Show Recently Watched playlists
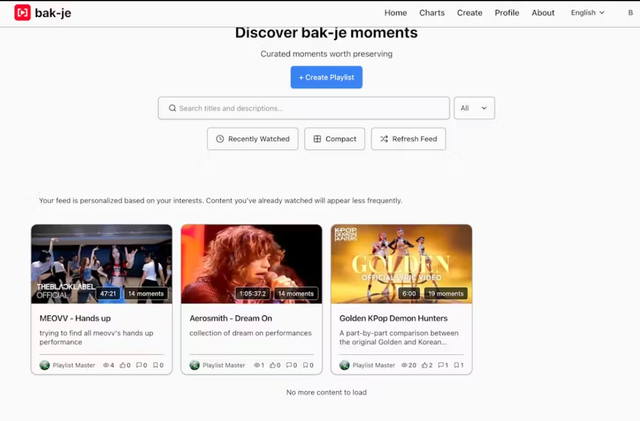640x421 pixels. click(253, 139)
